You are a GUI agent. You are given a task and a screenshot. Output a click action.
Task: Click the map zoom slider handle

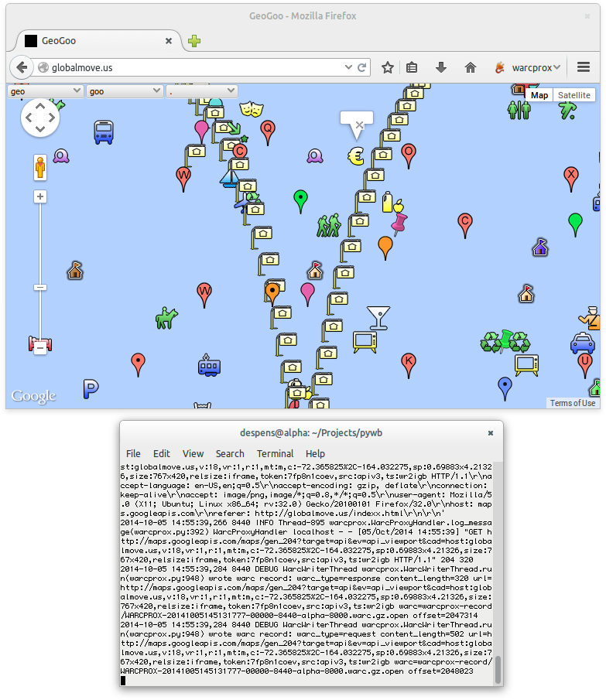(40, 288)
